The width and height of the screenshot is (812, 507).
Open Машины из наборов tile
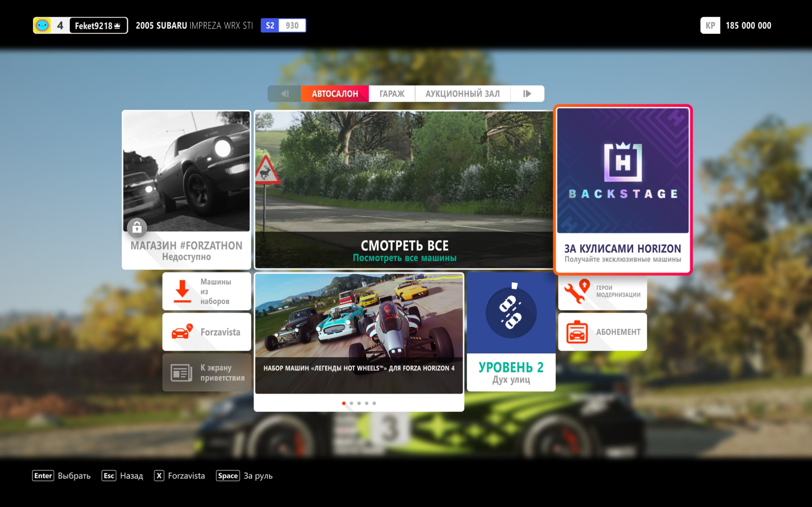206,291
